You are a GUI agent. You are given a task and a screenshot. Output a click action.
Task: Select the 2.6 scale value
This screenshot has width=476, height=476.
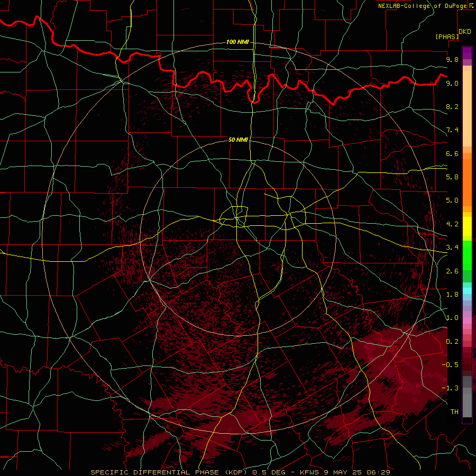(x=452, y=271)
